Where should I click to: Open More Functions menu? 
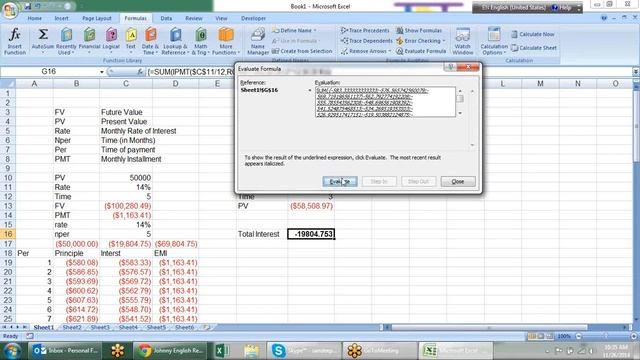(226, 41)
